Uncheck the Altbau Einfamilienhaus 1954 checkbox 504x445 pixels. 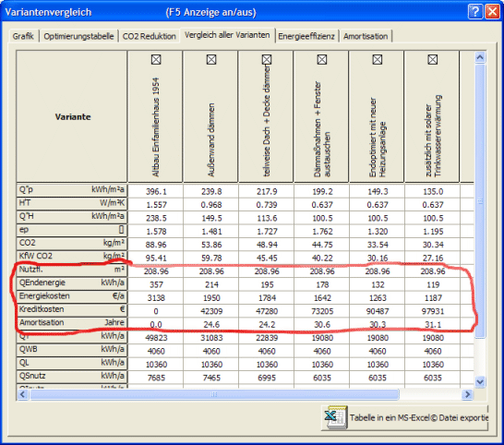pos(156,59)
